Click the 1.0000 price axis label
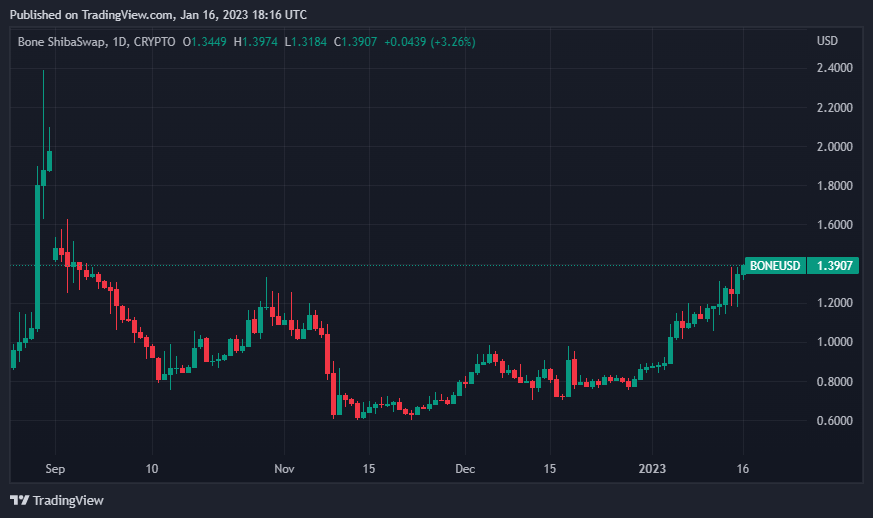The width and height of the screenshot is (873, 518). point(835,341)
